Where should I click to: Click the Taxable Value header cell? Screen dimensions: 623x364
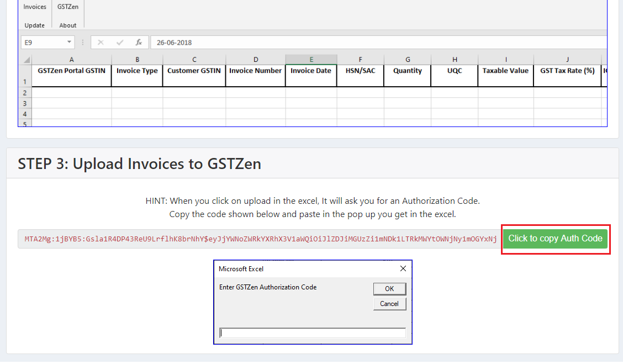(506, 76)
